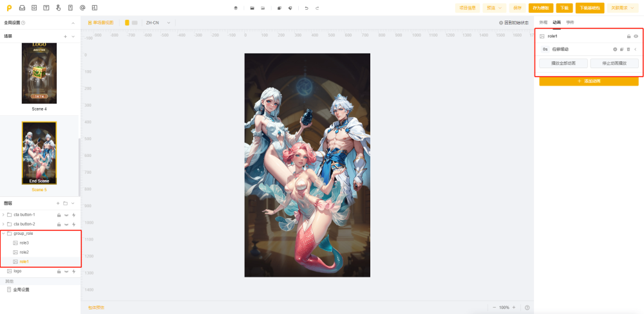Screen dimensions: 644x314
Task: Click the stacked copies icon in center toolbar
Action: (x=279, y=8)
